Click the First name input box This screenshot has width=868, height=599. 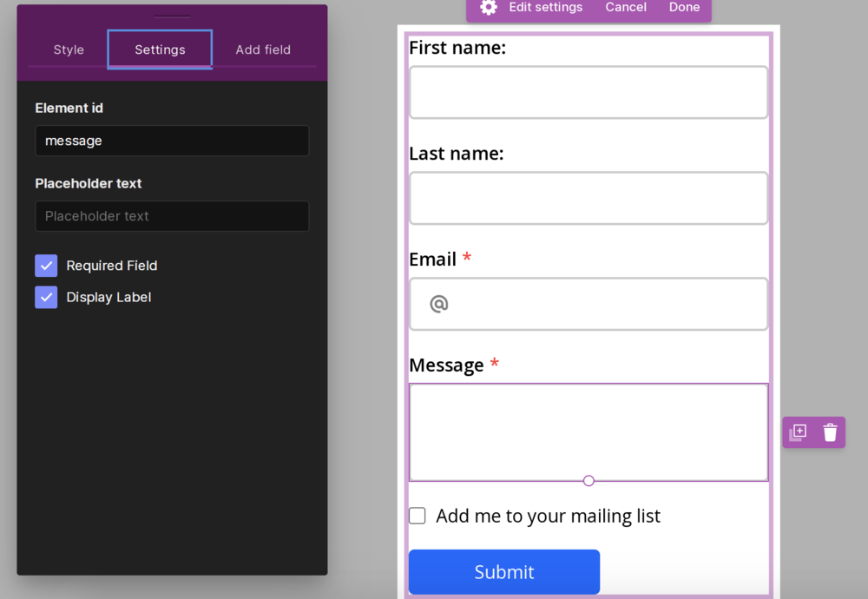[589, 92]
